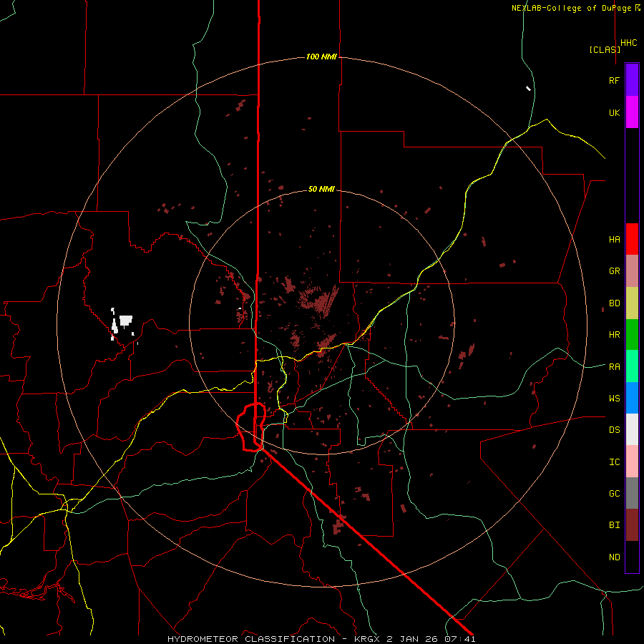Click the RA legend label
644x644 pixels.
click(x=614, y=367)
